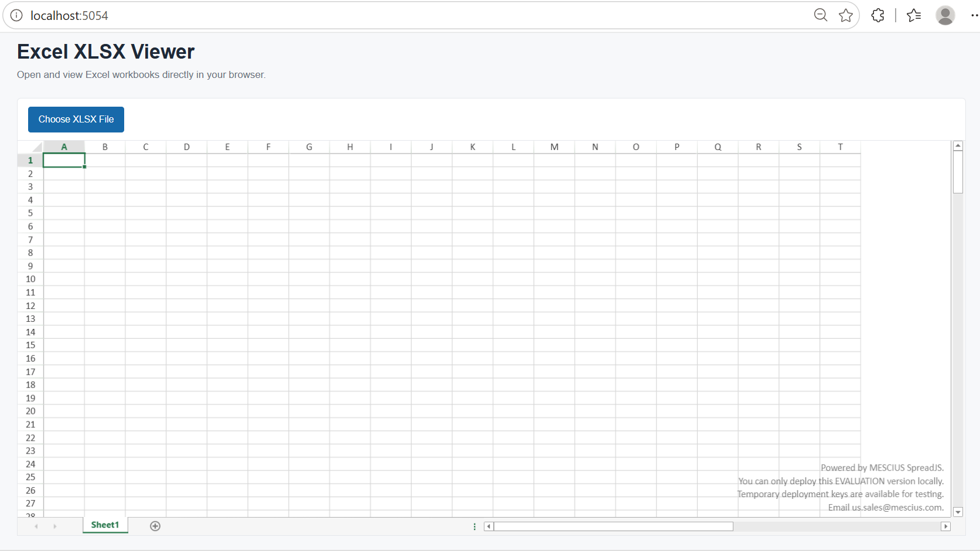This screenshot has width=980, height=551.
Task: Switch to the Sheet1 tab
Action: tap(105, 525)
